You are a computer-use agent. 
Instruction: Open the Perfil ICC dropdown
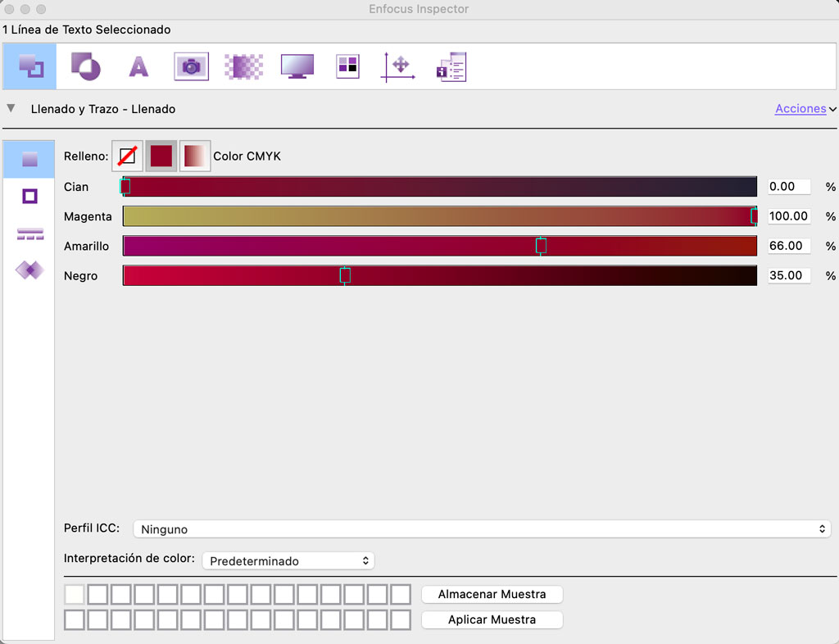point(482,529)
